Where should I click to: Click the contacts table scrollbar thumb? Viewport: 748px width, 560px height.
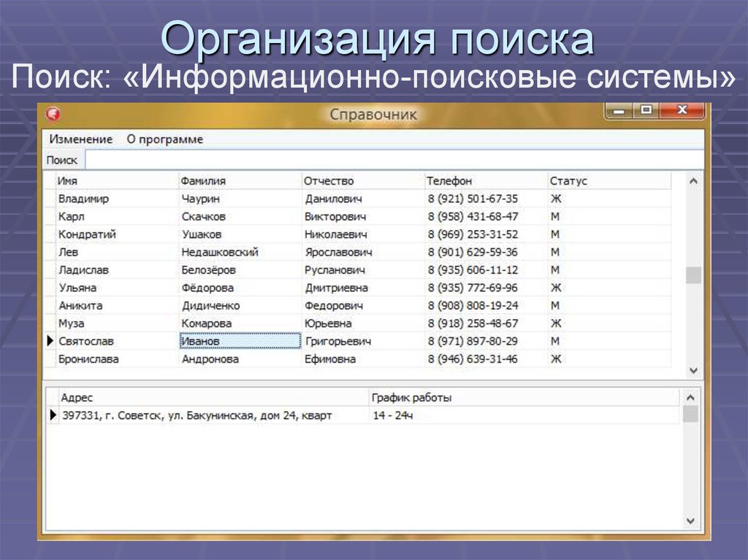coord(693,275)
